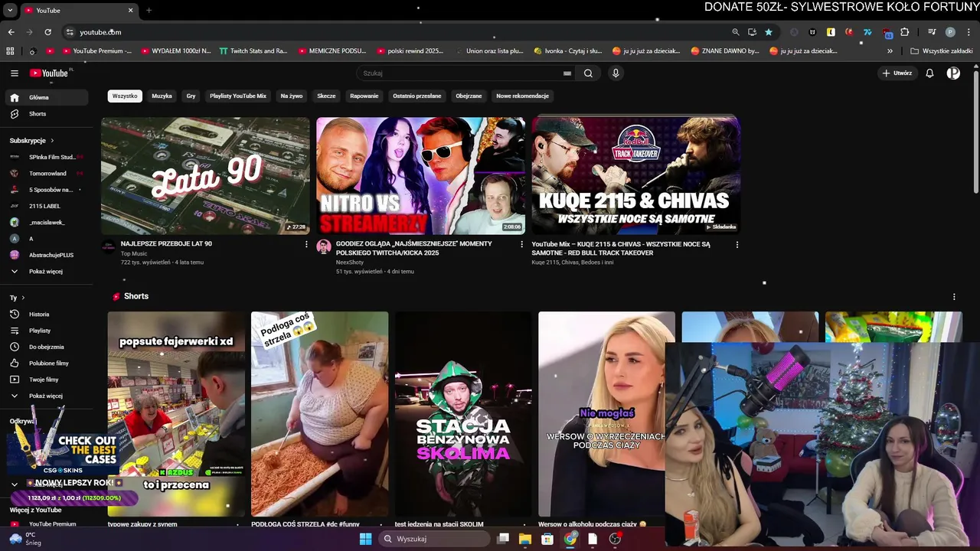Open Playlisty in the sidebar

coord(47,331)
